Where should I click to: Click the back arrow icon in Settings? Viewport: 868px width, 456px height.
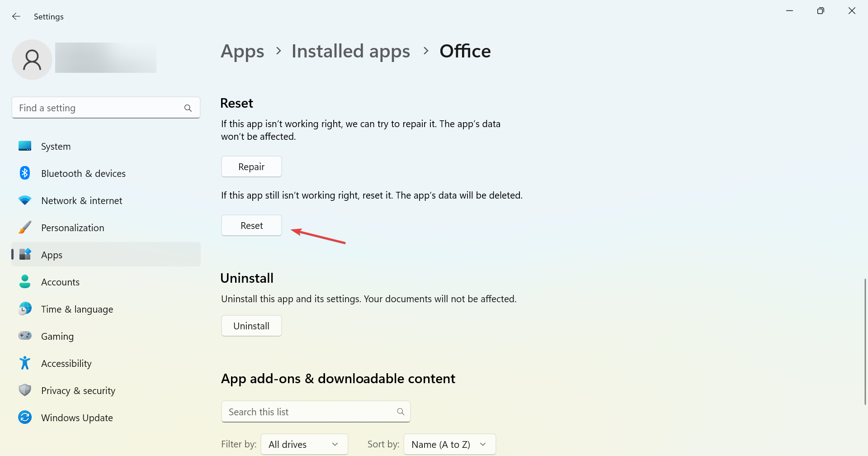16,17
